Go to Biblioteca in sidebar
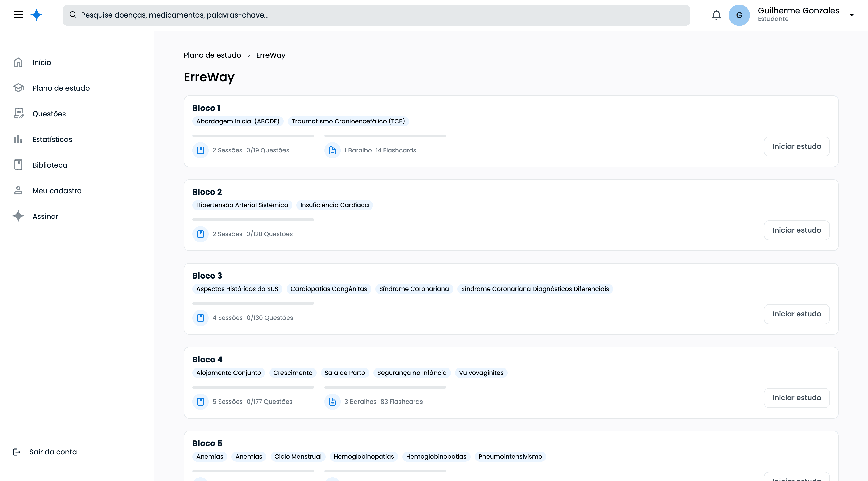 point(49,165)
